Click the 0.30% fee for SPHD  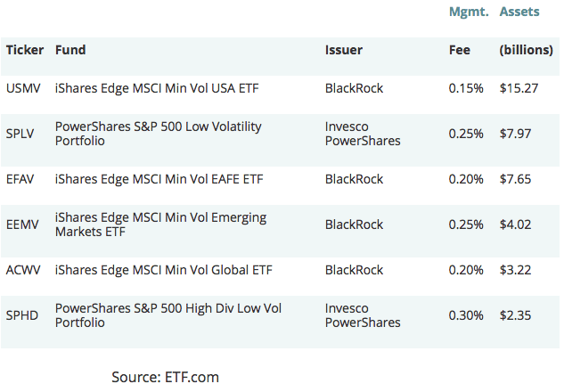click(466, 315)
